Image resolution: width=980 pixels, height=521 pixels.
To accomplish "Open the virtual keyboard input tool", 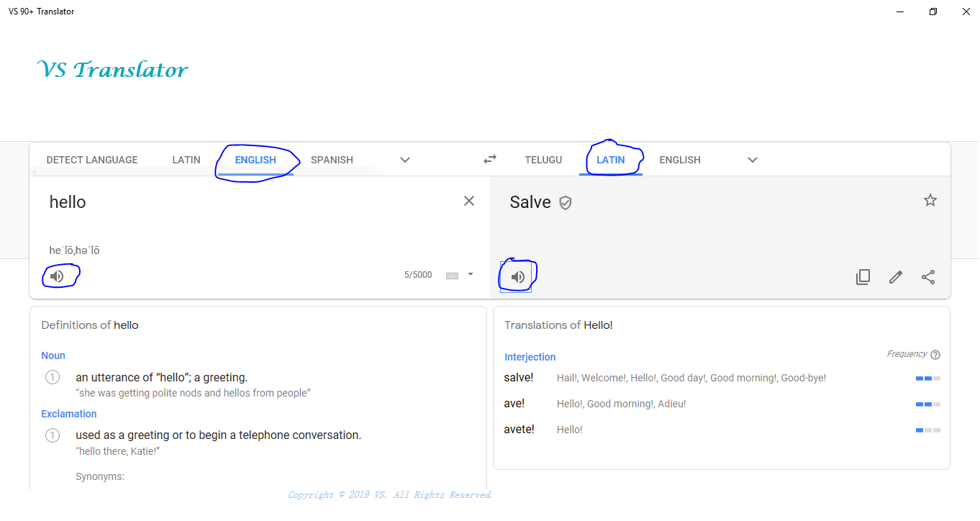I will pos(452,275).
